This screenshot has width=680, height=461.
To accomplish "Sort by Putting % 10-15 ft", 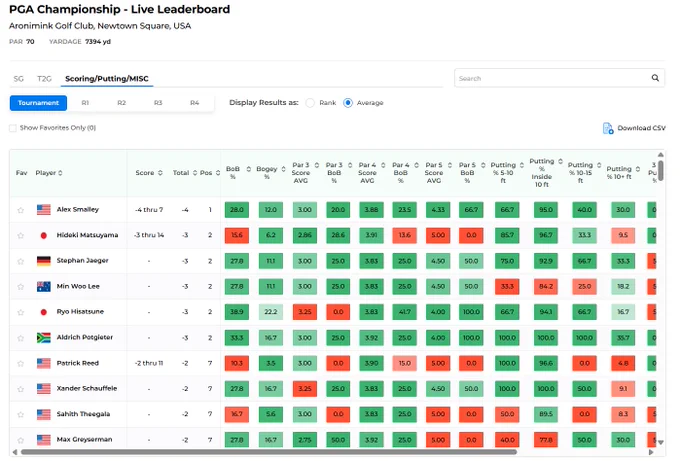I will click(x=599, y=165).
